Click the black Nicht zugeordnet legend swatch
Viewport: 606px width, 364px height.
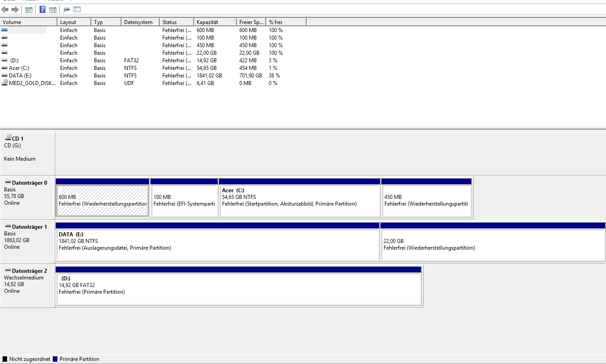[5, 359]
